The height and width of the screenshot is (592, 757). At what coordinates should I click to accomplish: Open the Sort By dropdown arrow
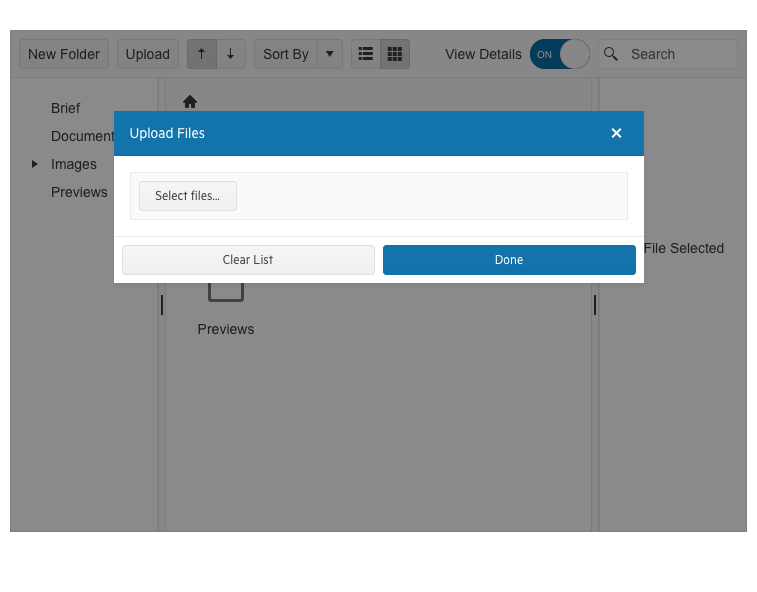[330, 54]
